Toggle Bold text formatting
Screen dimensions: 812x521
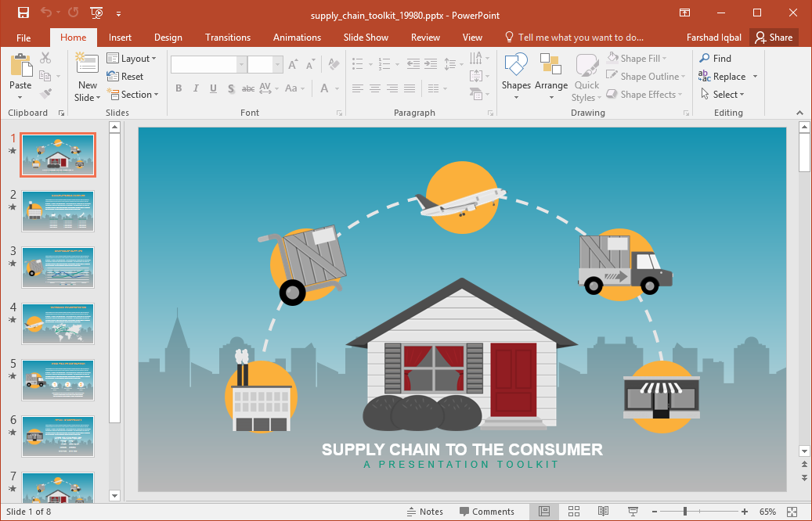coord(179,88)
